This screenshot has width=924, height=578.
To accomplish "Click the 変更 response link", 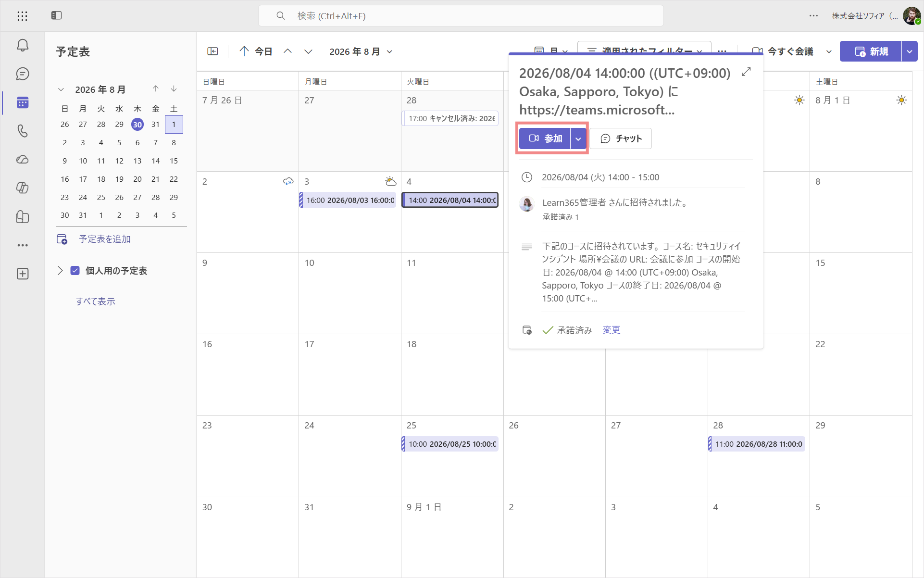I will tap(612, 330).
